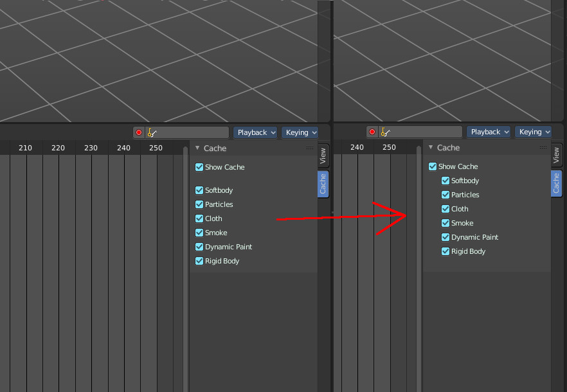Uncheck Show Cache in right panel
567x392 pixels.
tap(433, 166)
